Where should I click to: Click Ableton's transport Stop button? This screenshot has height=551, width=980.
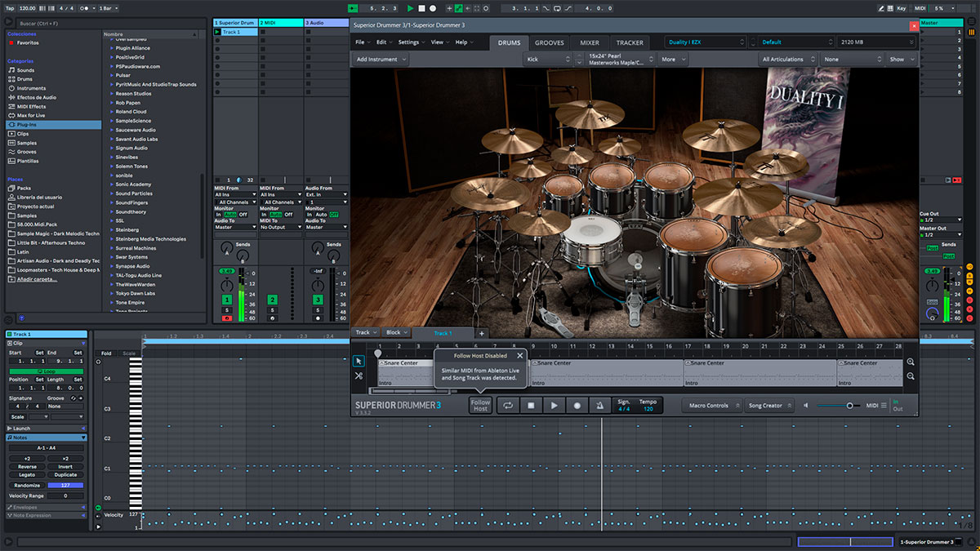click(421, 8)
